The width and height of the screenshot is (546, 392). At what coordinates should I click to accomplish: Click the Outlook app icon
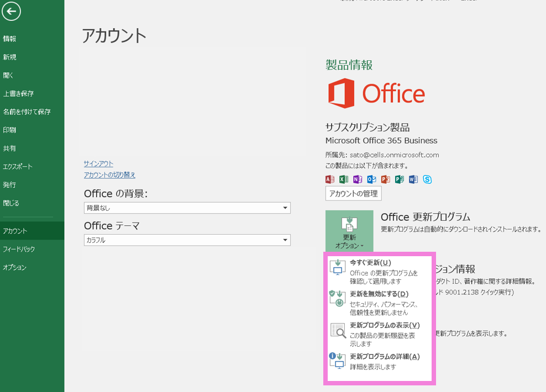[x=371, y=179]
